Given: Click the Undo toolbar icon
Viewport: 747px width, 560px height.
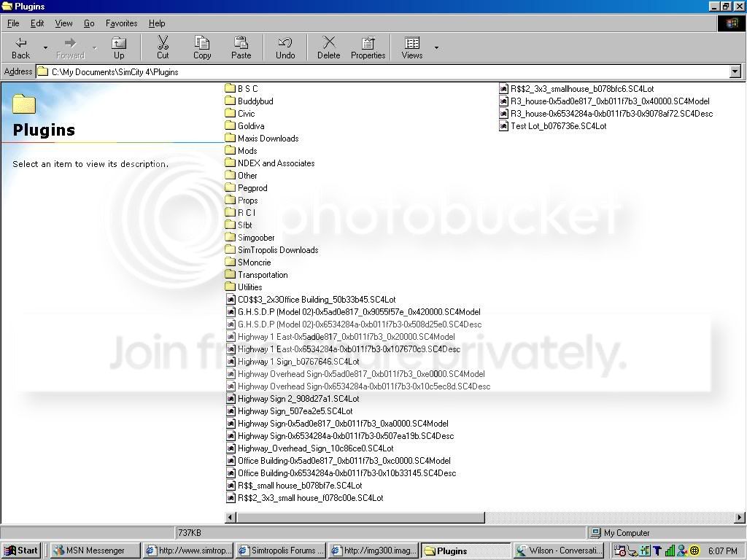Looking at the screenshot, I should (285, 47).
